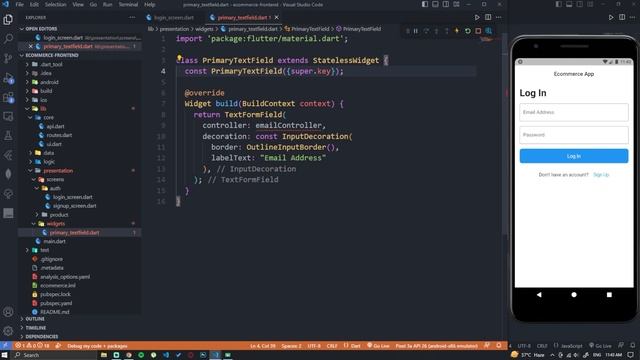Image resolution: width=640 pixels, height=360 pixels.
Task: Toggle bottom panel in right window
Action: (x=569, y=4)
